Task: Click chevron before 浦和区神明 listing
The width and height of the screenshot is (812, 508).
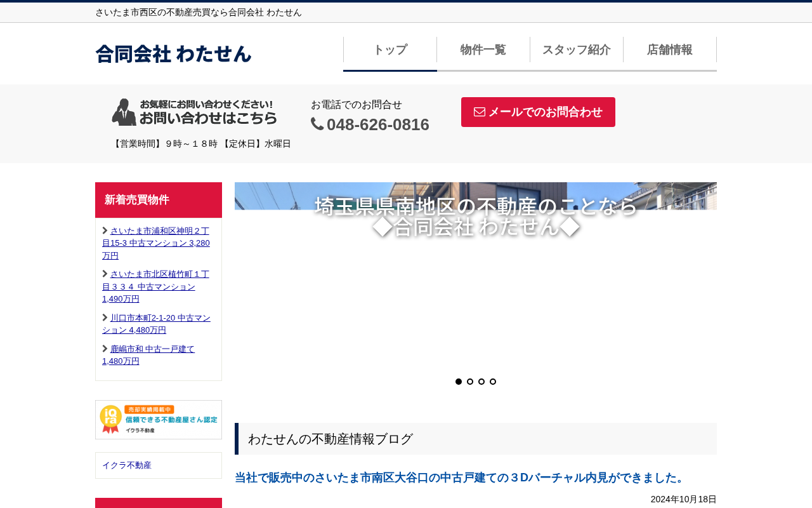Action: tap(105, 231)
